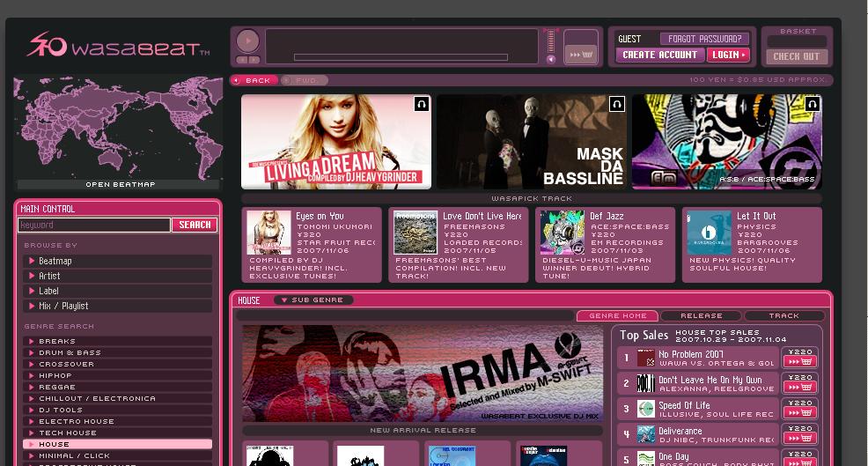Viewport: 868px width, 466px height.
Task: Adjust the player volume level meter
Action: (x=551, y=41)
